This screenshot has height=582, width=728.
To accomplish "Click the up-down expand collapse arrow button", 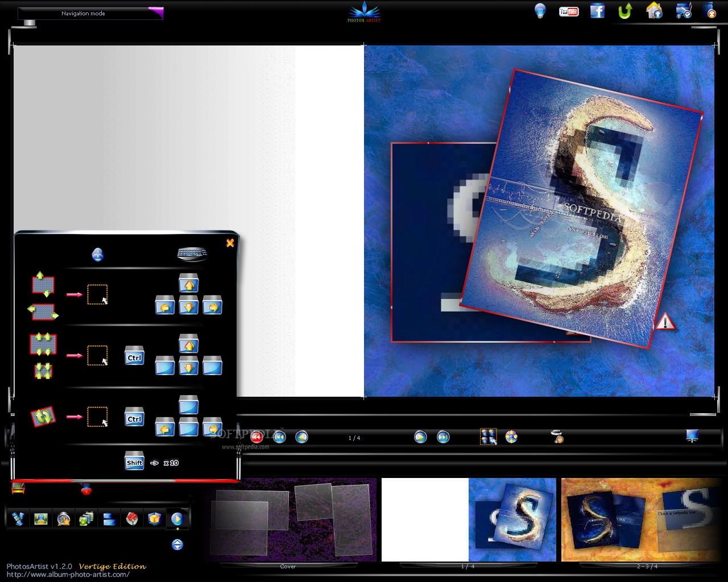I will tap(177, 544).
